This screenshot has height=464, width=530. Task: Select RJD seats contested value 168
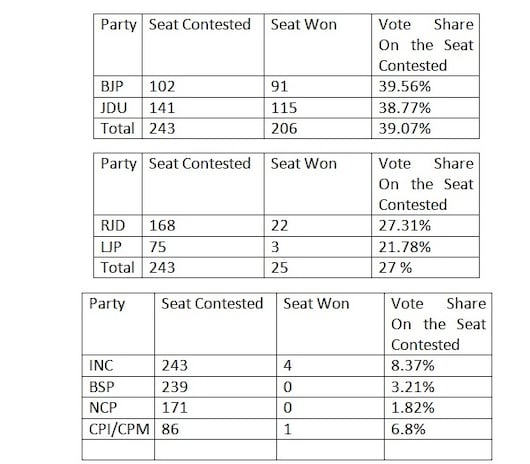click(x=203, y=225)
